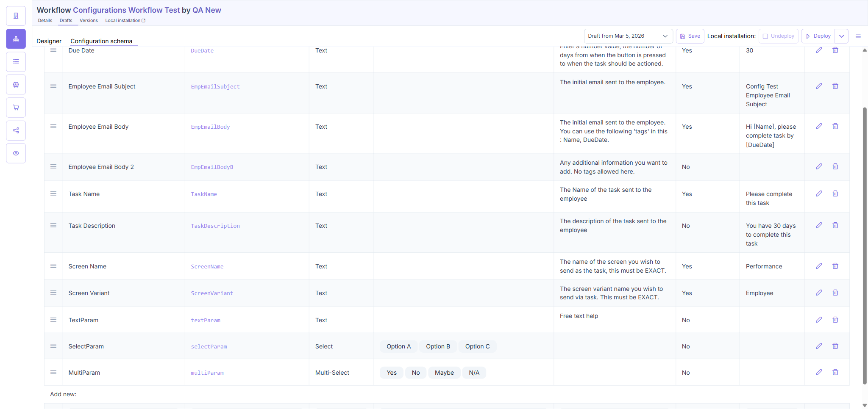
Task: Click the Free text help description
Action: pos(579,316)
